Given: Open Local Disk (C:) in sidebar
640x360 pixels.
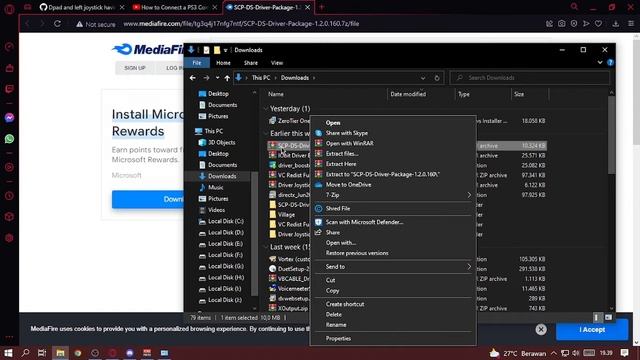Looking at the screenshot, I should click(226, 221).
